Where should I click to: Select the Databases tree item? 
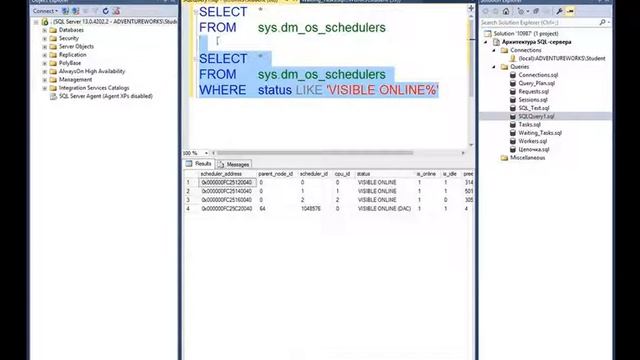71,30
